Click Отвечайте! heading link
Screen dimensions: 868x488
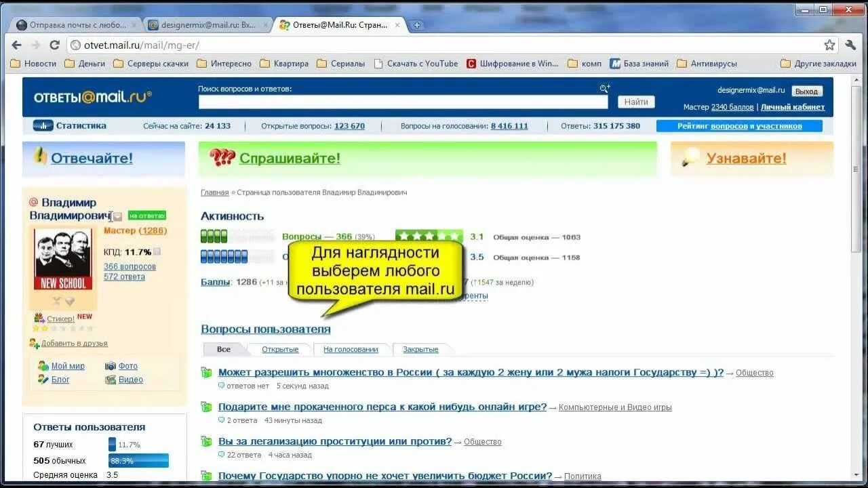92,159
